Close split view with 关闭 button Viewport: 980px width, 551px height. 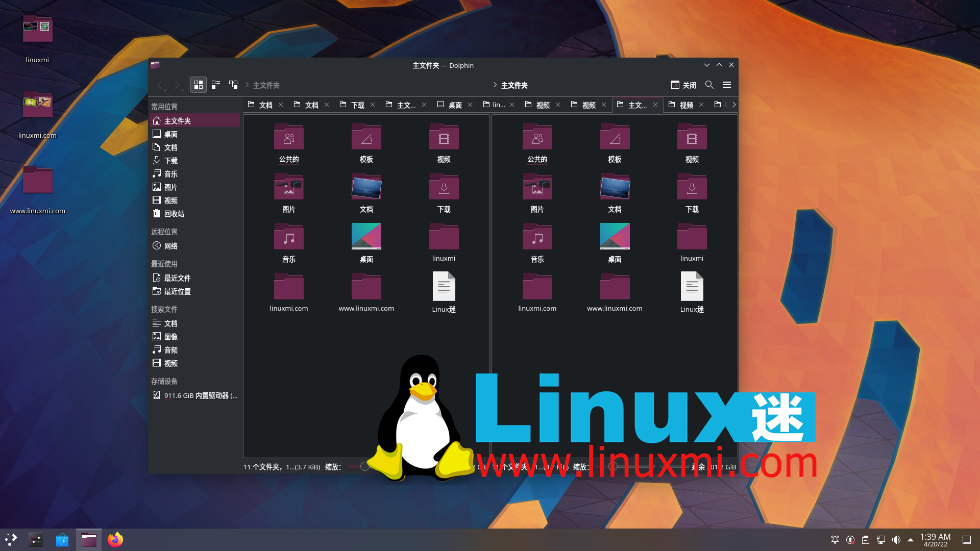tap(683, 85)
